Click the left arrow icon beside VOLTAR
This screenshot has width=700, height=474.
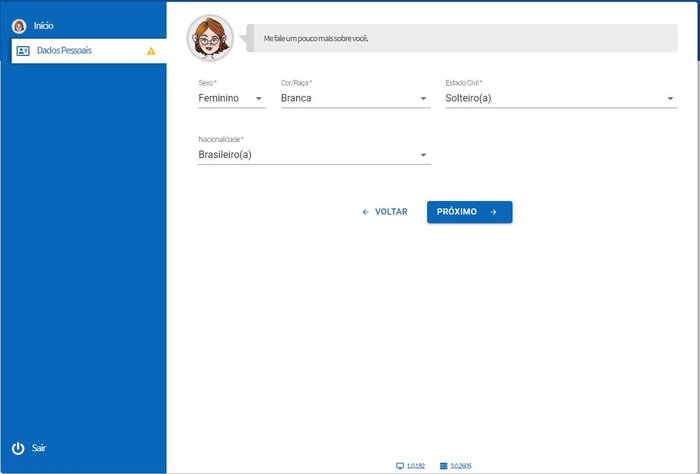click(x=366, y=212)
